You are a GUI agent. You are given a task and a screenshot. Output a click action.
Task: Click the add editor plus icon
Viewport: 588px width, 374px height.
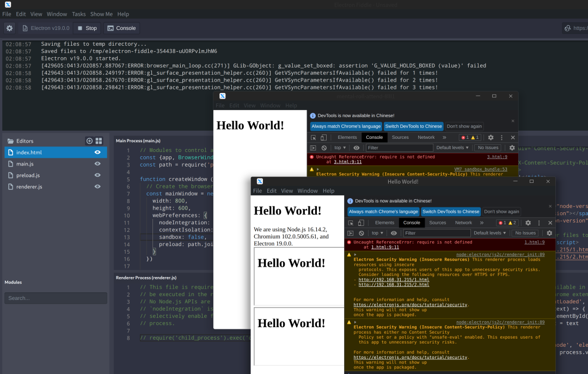tap(89, 140)
